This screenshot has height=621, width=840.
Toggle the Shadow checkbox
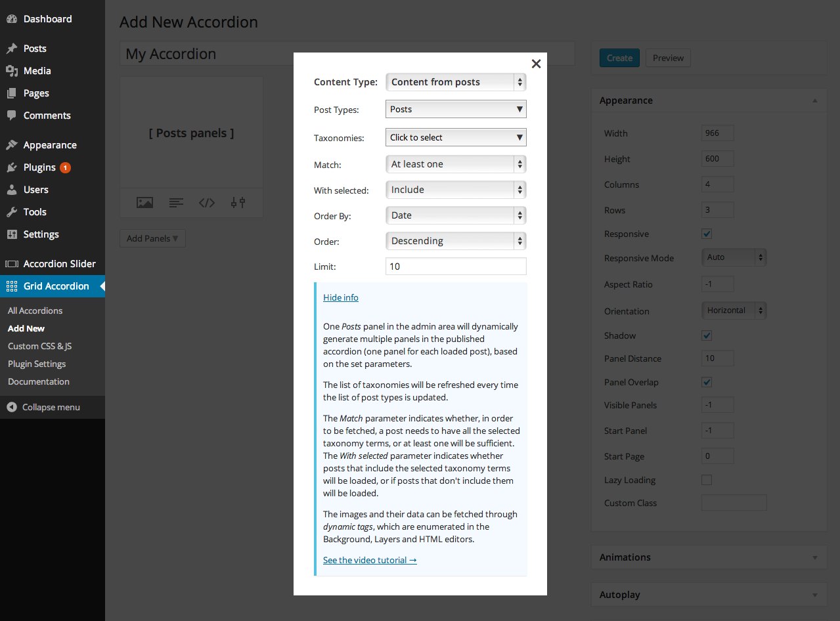point(707,335)
